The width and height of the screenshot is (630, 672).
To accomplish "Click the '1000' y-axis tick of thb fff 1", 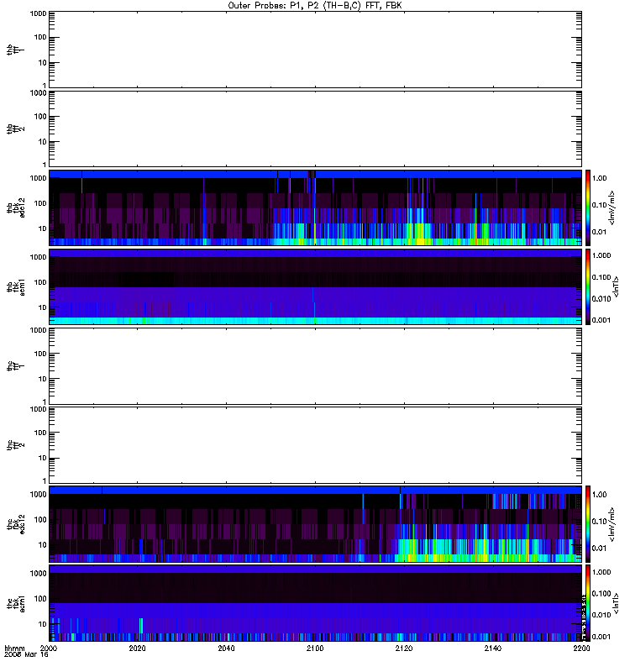I will [x=38, y=13].
